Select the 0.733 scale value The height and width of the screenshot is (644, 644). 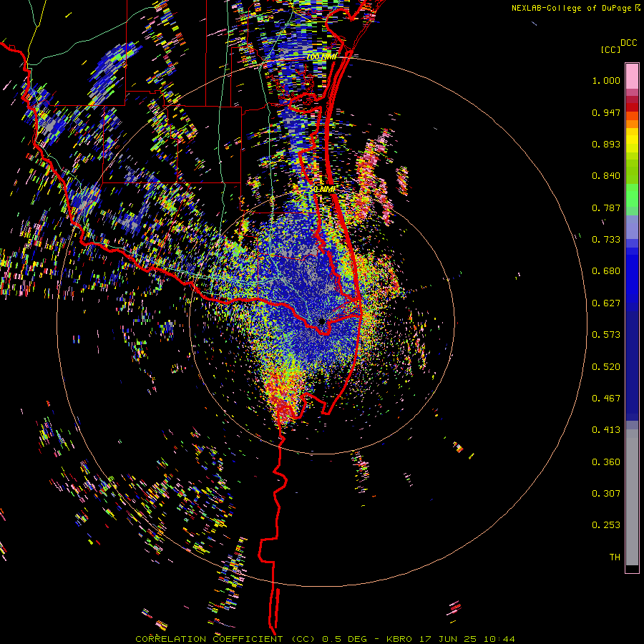coord(606,240)
